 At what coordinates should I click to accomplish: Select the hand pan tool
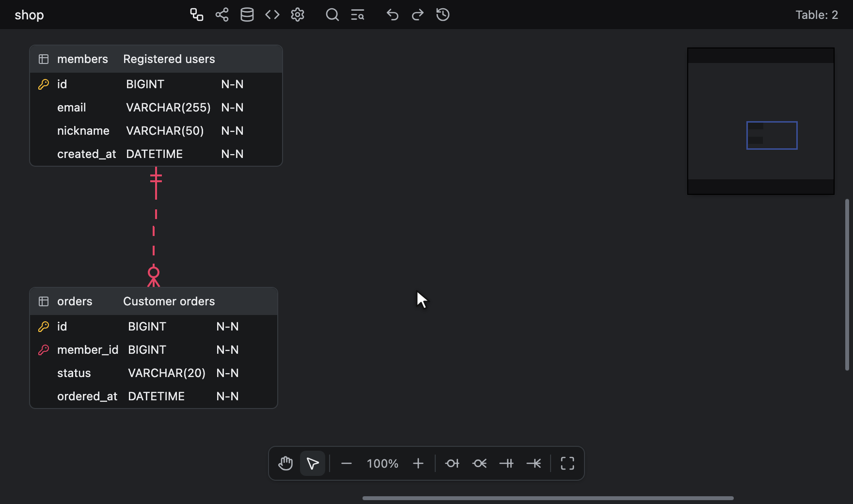coord(285,463)
